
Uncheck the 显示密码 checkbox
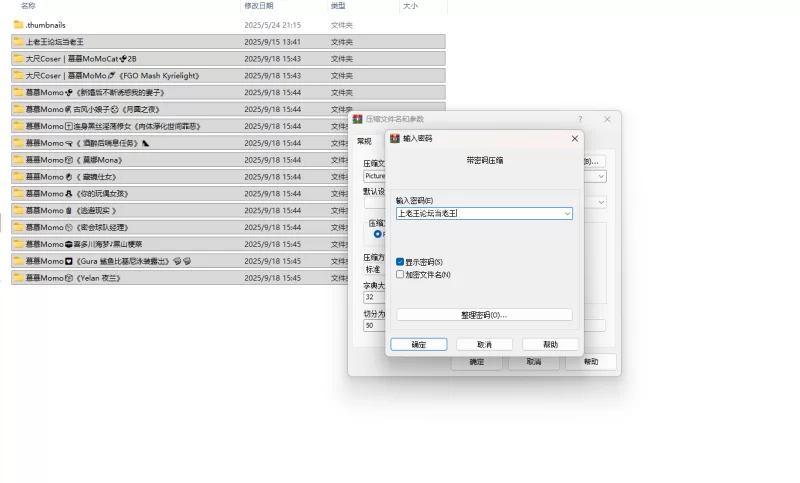tap(400, 262)
